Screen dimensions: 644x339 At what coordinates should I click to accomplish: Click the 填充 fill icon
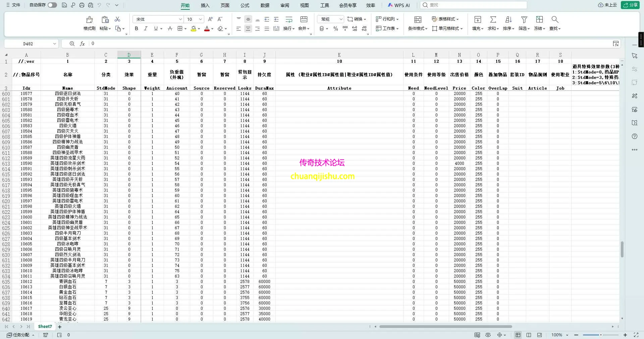[x=478, y=19]
